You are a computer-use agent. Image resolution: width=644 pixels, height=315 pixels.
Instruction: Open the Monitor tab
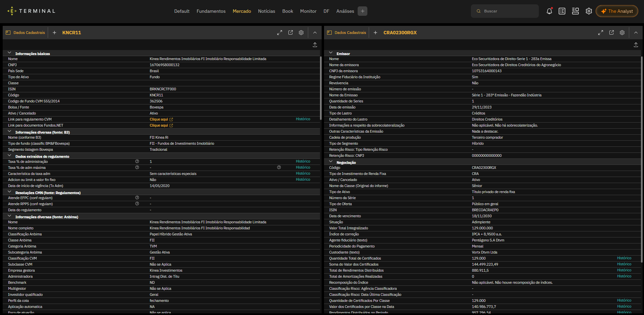click(x=308, y=11)
